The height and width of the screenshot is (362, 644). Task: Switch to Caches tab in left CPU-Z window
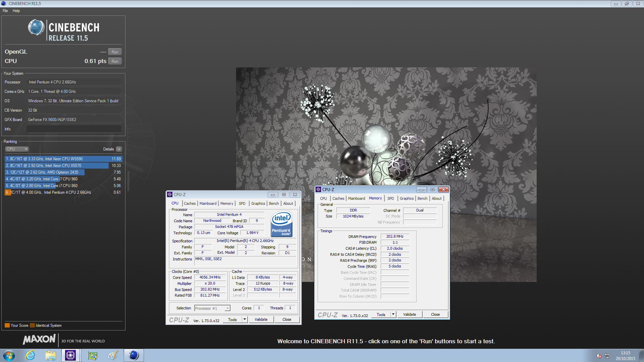coord(190,203)
